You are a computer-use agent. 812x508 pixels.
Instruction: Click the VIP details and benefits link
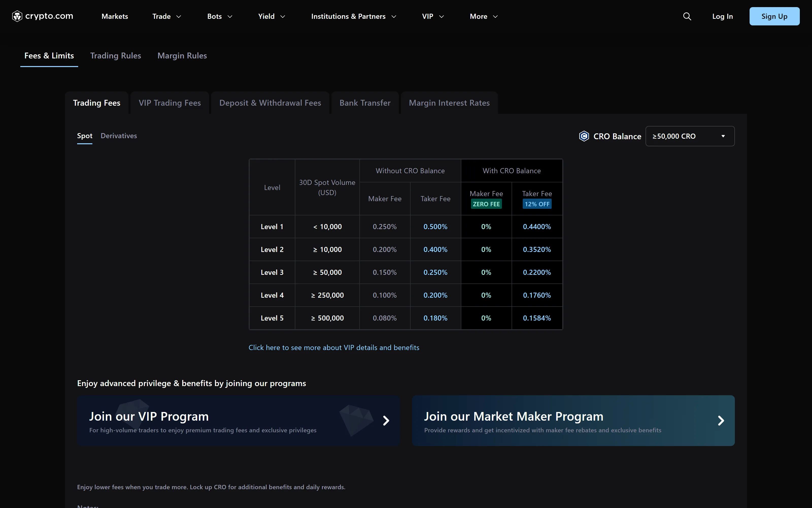tap(334, 347)
